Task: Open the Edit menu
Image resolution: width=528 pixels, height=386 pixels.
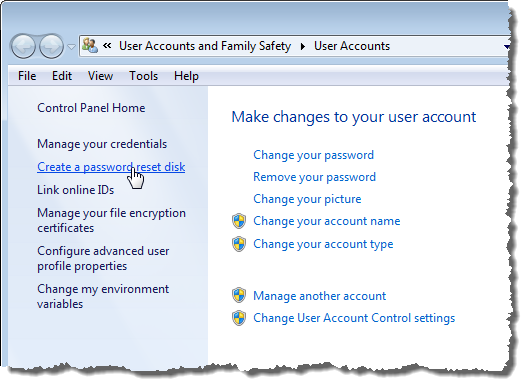Action: point(62,76)
